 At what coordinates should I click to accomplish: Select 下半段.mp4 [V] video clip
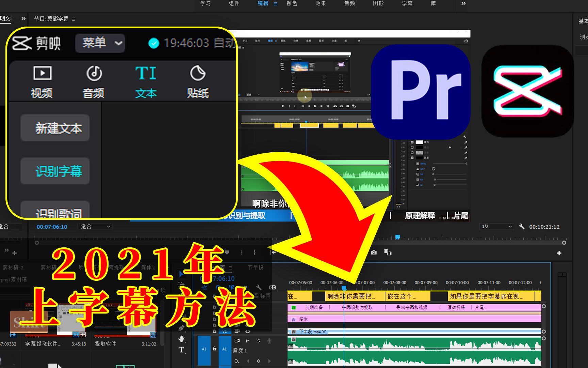tap(414, 332)
